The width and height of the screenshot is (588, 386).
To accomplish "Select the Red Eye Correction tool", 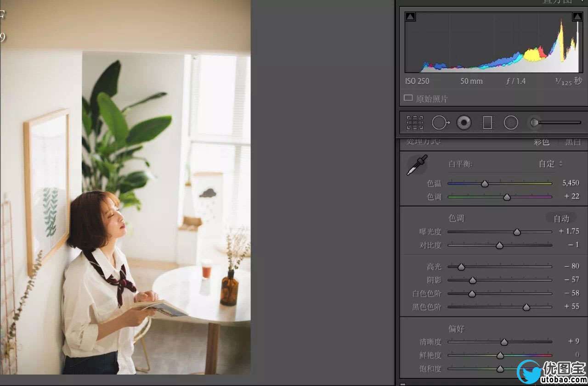I will point(464,123).
